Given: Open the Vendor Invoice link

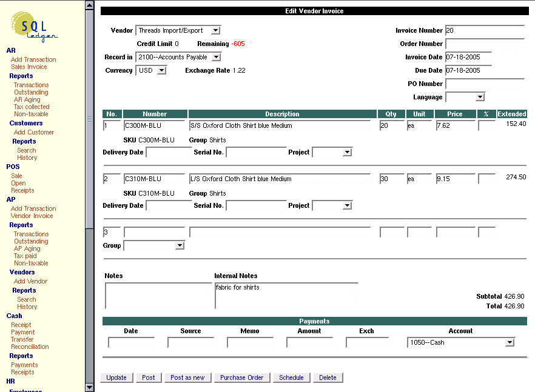Looking at the screenshot, I should (32, 216).
